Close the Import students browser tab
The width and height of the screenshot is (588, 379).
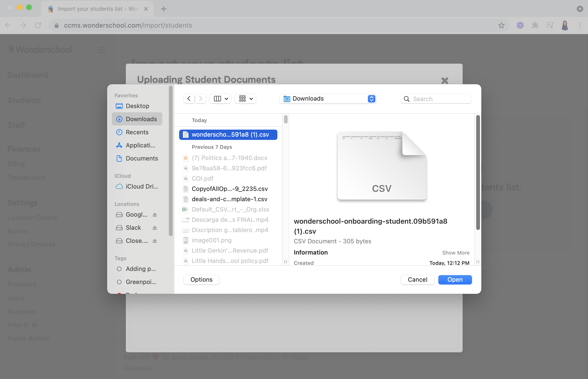click(x=146, y=9)
